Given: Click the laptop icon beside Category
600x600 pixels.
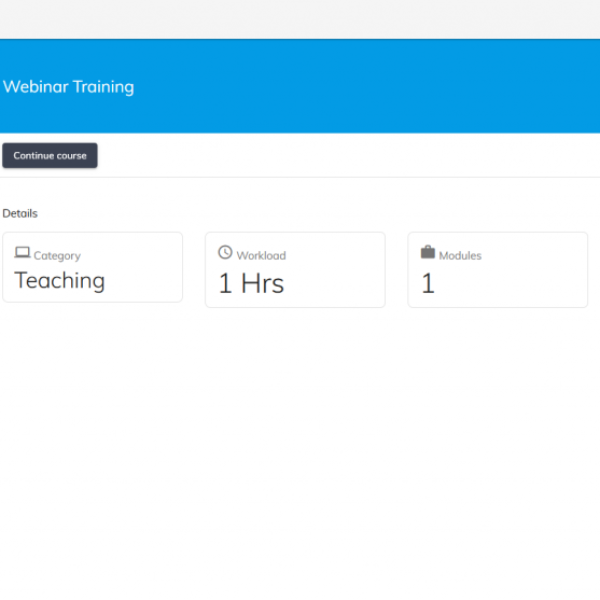Looking at the screenshot, I should coord(22,254).
